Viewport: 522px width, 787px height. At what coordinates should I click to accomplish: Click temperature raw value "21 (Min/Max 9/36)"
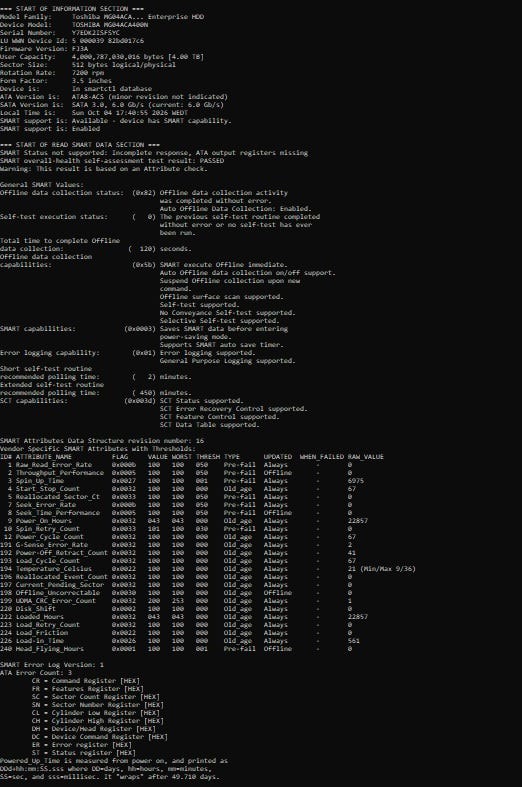pyautogui.click(x=381, y=569)
